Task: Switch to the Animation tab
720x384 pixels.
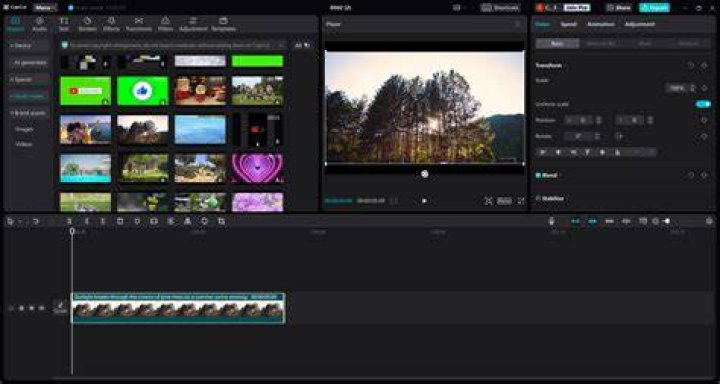Action: pos(601,24)
